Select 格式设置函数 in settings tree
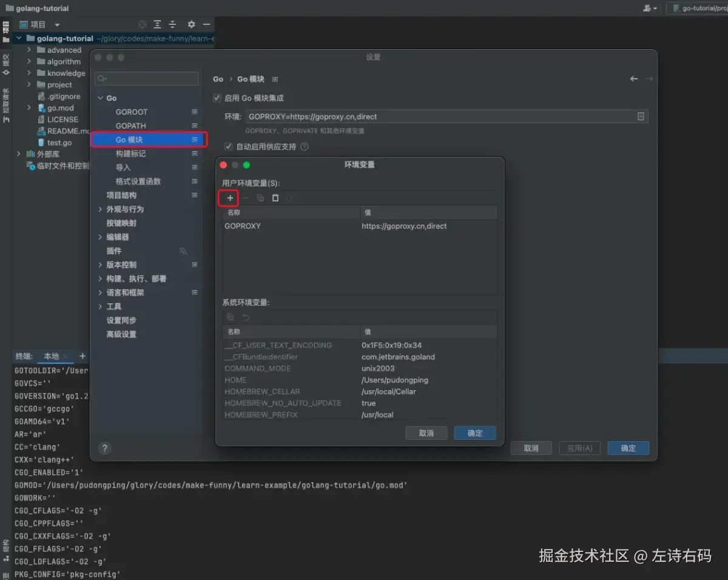Screen dimensions: 728x580 pos(138,181)
